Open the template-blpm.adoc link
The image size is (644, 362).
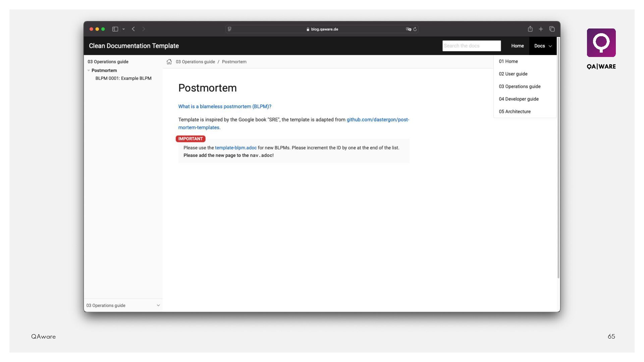pyautogui.click(x=235, y=148)
